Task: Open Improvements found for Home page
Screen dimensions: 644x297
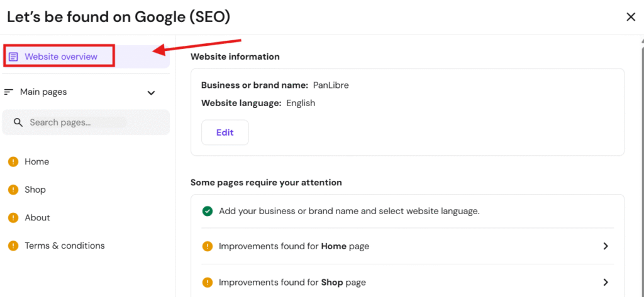Action: 408,246
